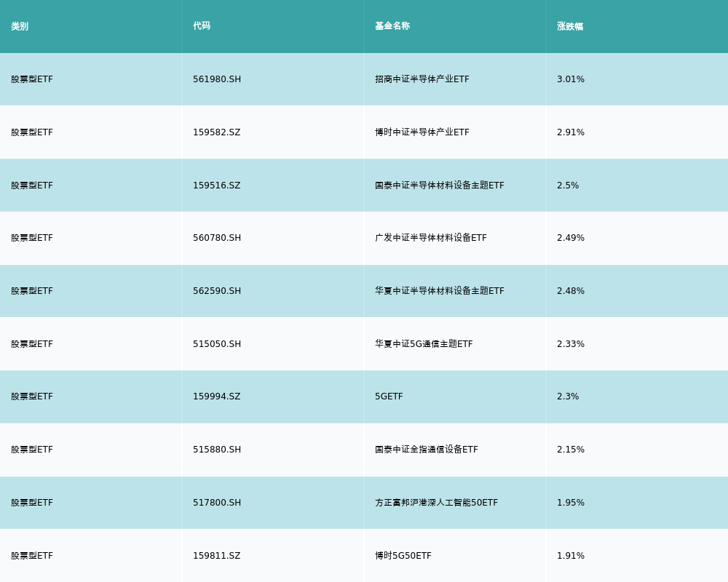The image size is (728, 582).
Task: Click the 基金名称 column header
Action: pos(392,26)
